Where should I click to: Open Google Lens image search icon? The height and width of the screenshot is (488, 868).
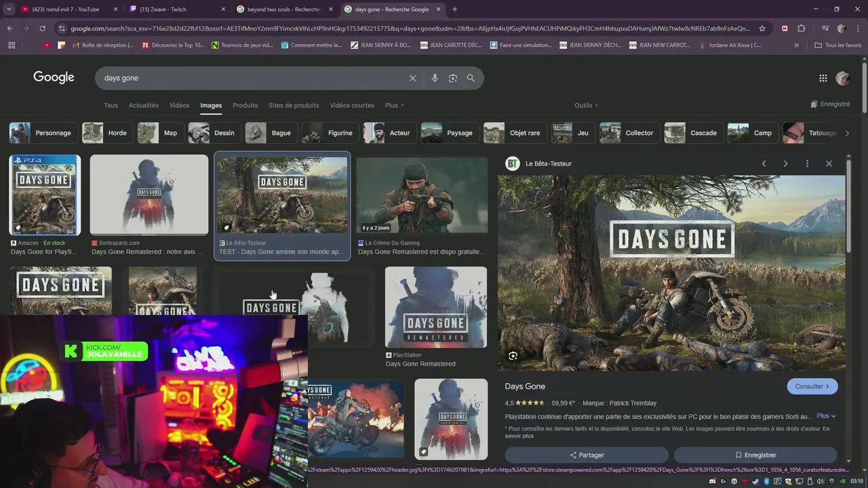[x=453, y=78]
